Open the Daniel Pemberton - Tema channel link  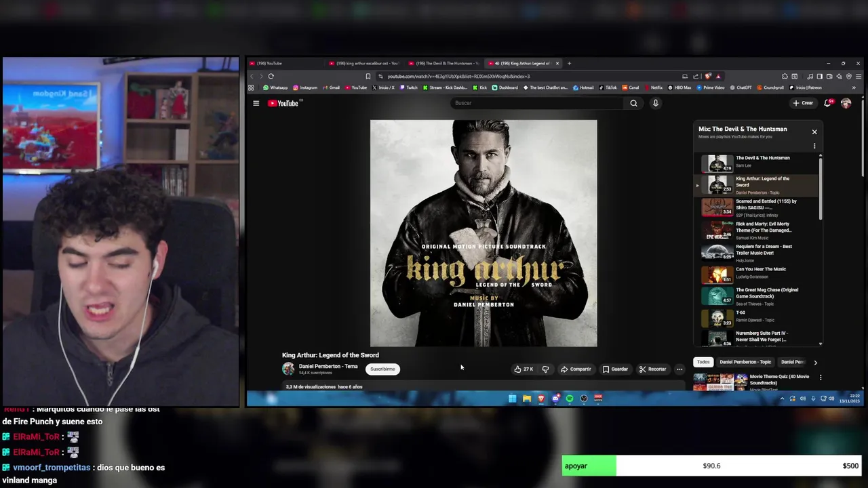328,366
